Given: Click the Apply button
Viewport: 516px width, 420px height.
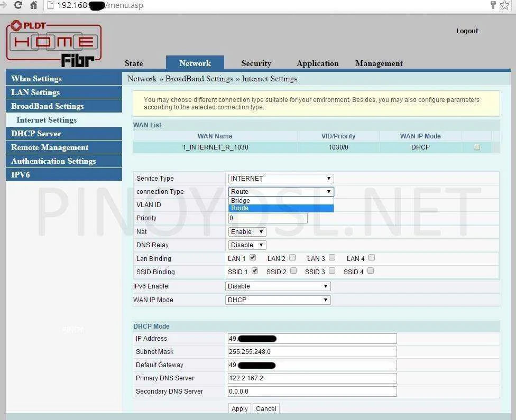Looking at the screenshot, I should pos(239,408).
